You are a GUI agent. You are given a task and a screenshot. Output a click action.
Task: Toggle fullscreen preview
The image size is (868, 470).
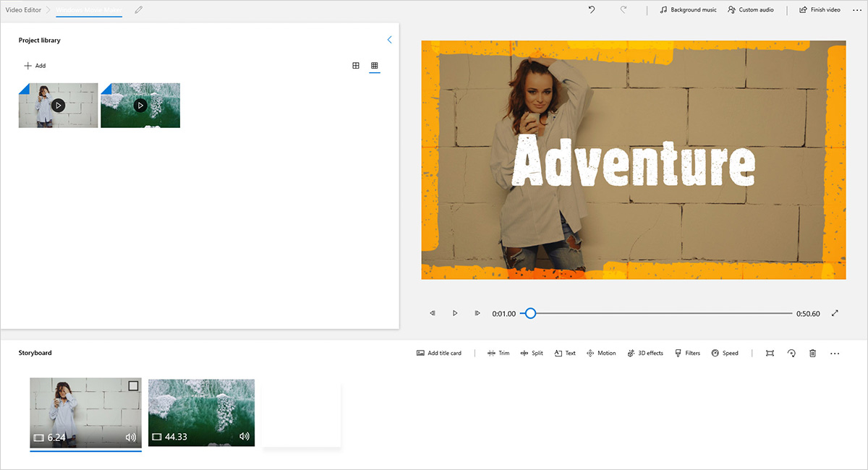pos(835,312)
